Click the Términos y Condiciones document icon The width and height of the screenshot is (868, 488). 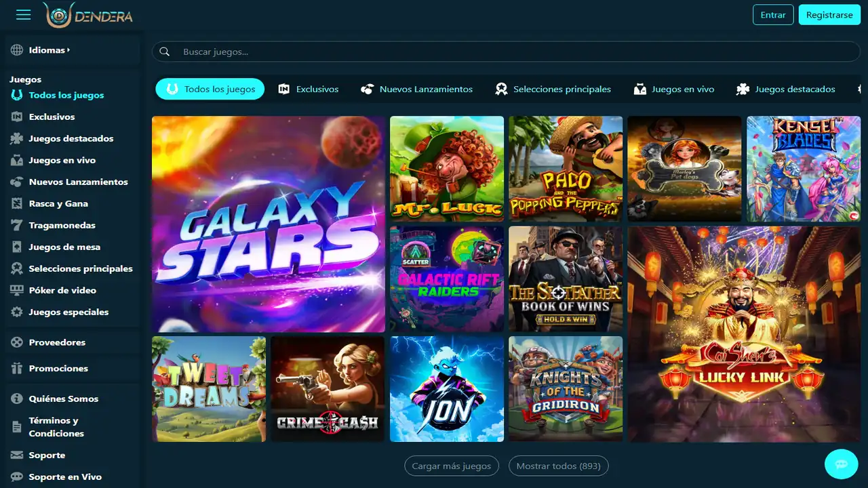pyautogui.click(x=17, y=428)
